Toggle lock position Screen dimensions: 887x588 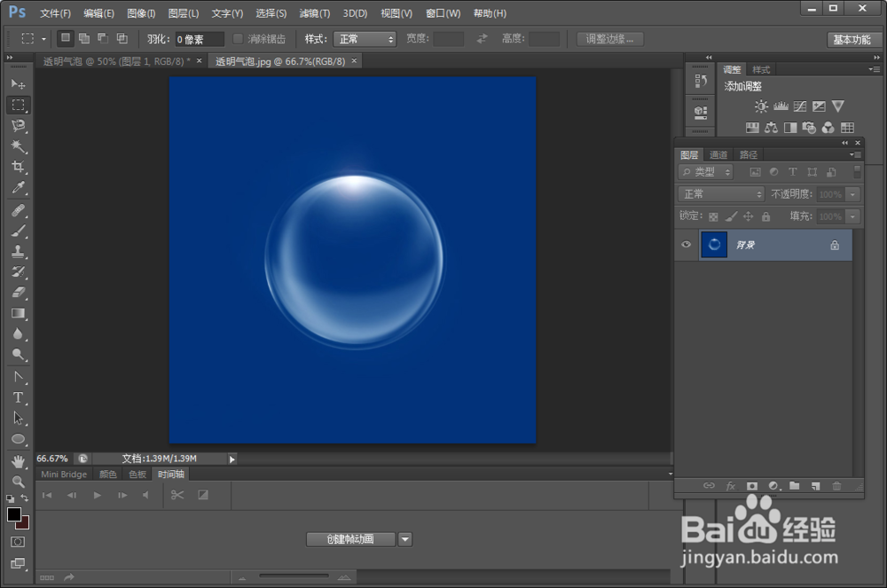749,216
